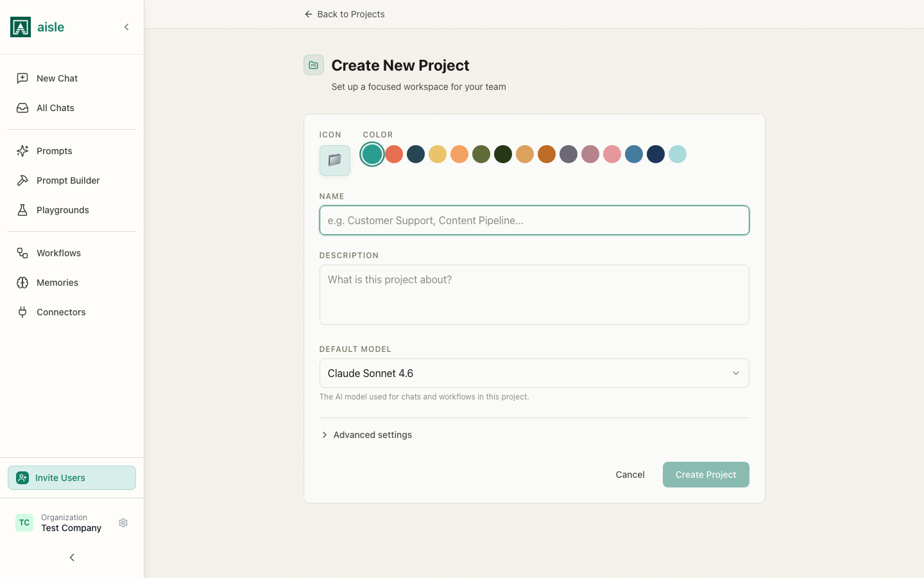
Task: Click the aisle logo in the sidebar
Action: (20, 27)
